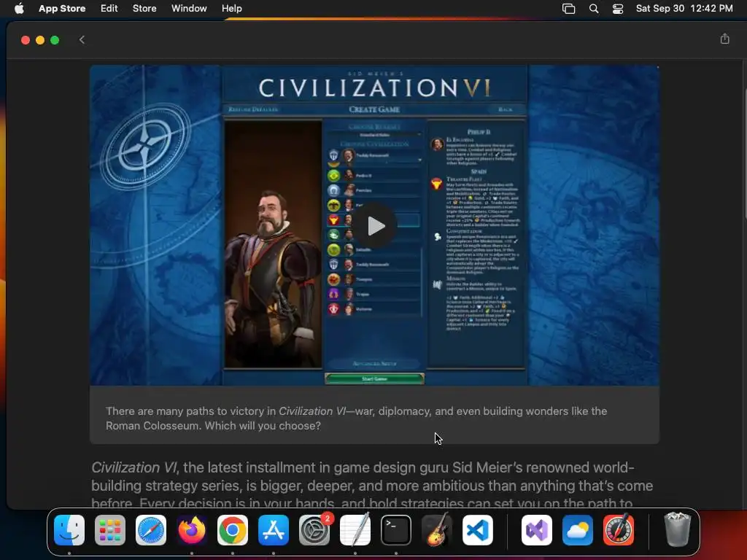Click the video caption about paths to victory
The height and width of the screenshot is (560, 747).
click(356, 418)
